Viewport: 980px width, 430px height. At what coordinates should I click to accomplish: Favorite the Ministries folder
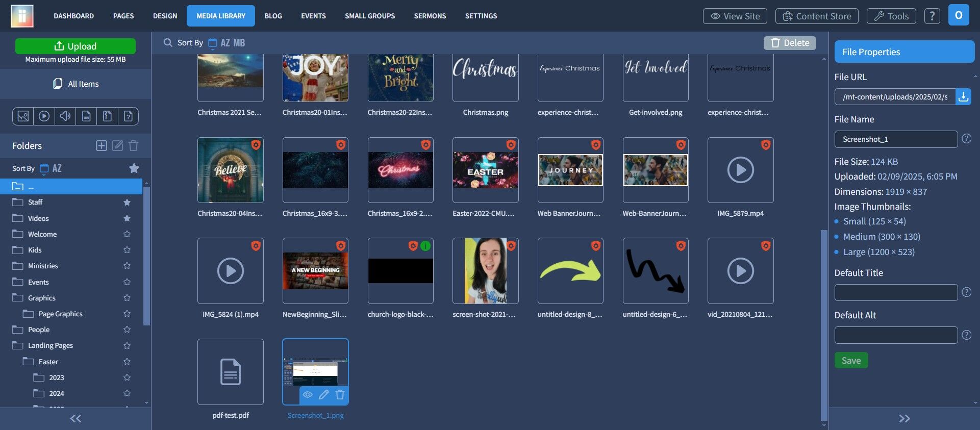click(127, 266)
